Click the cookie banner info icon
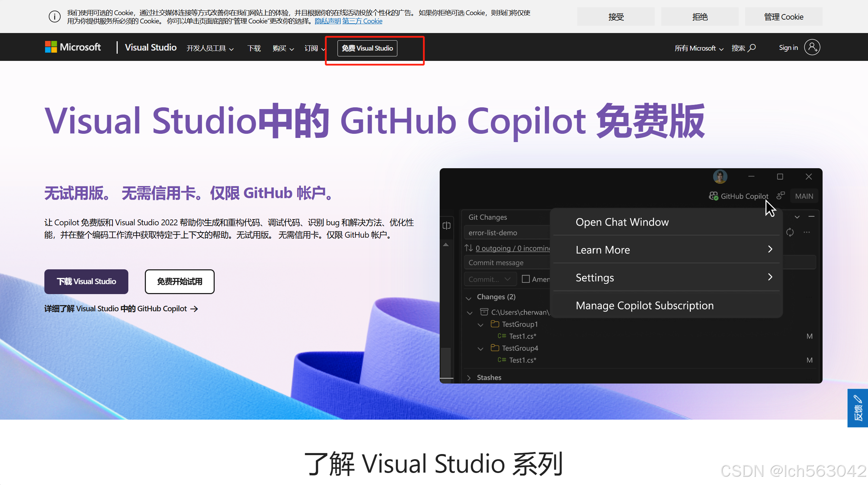868x485 pixels. point(54,17)
